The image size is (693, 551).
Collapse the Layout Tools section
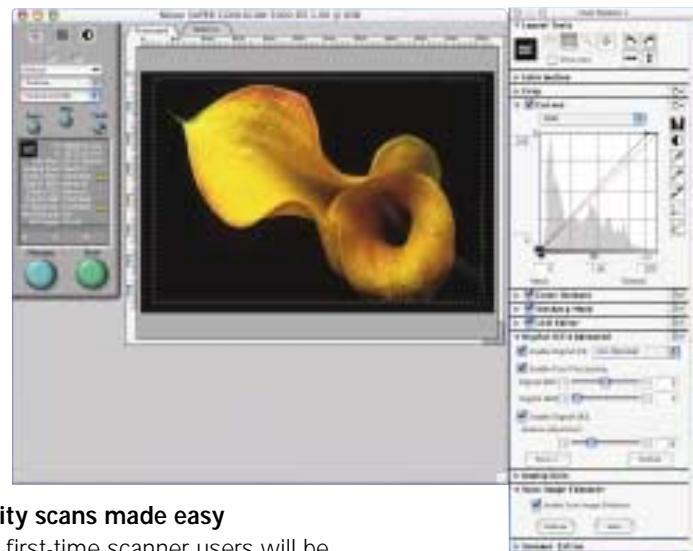pos(516,25)
